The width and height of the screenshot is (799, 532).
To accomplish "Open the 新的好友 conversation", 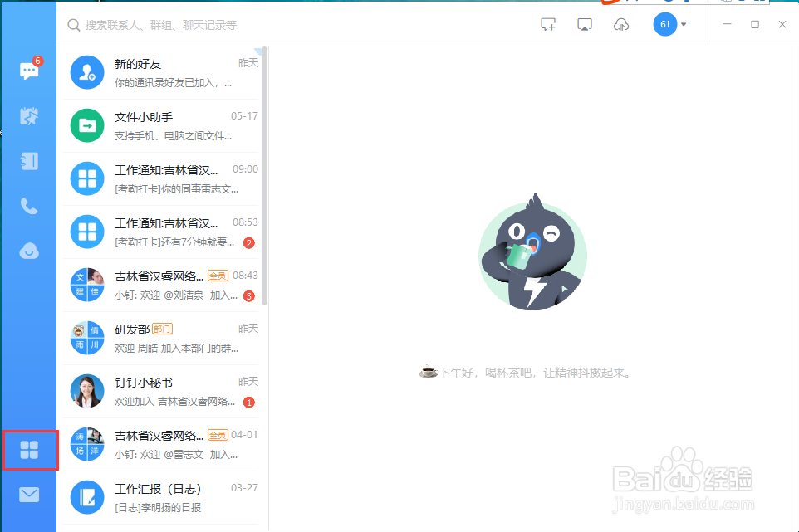I will pos(161,72).
